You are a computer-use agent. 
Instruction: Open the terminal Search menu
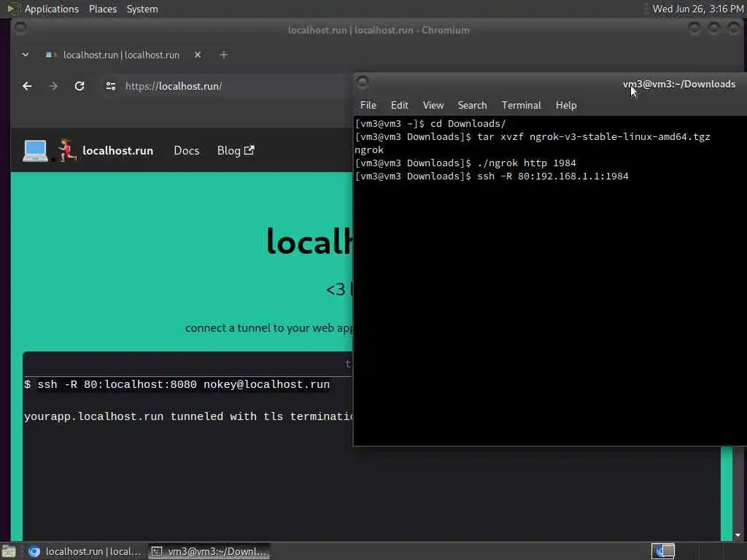472,105
